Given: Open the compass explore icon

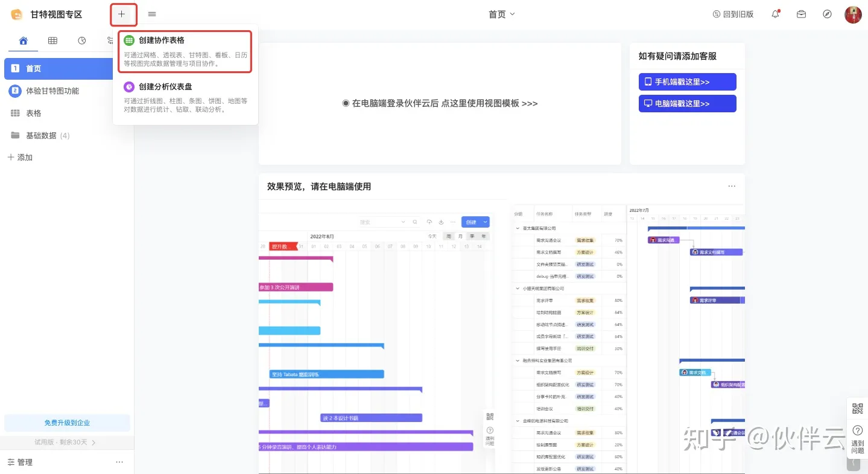Looking at the screenshot, I should point(827,14).
